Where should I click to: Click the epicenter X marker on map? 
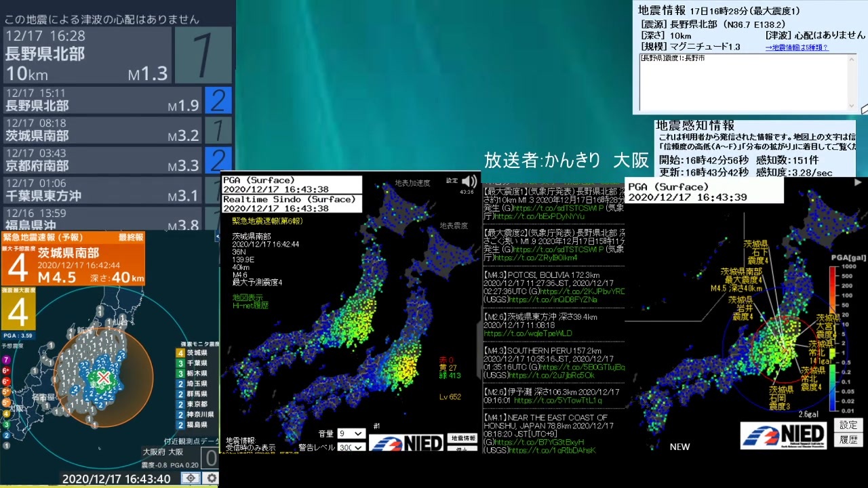pos(103,378)
